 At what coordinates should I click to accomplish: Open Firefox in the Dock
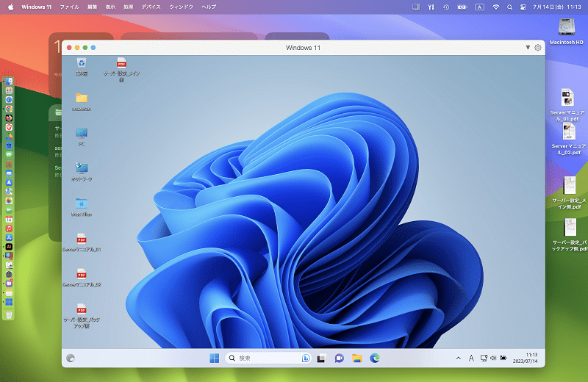[x=9, y=118]
